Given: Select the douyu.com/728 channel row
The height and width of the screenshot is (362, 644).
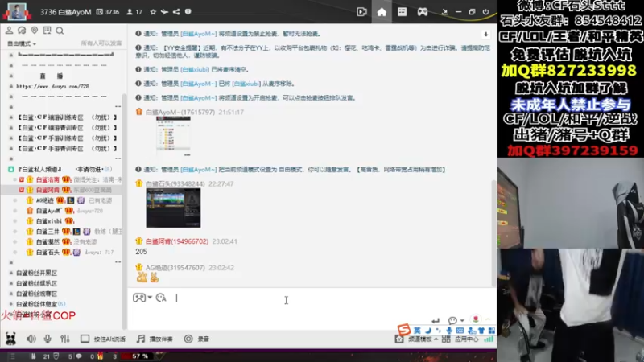Looking at the screenshot, I should [52, 86].
